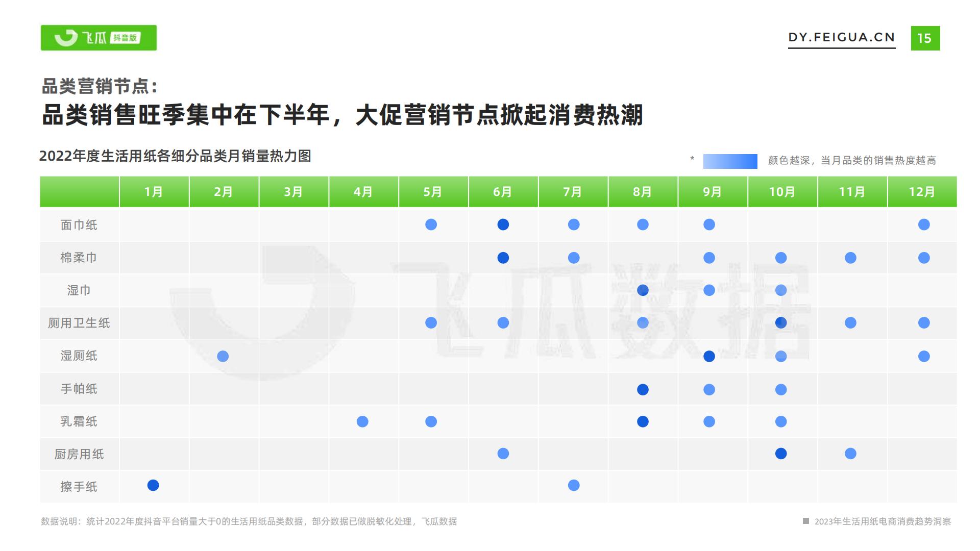Click the 面巾纸 row label
980x551 pixels.
point(79,225)
